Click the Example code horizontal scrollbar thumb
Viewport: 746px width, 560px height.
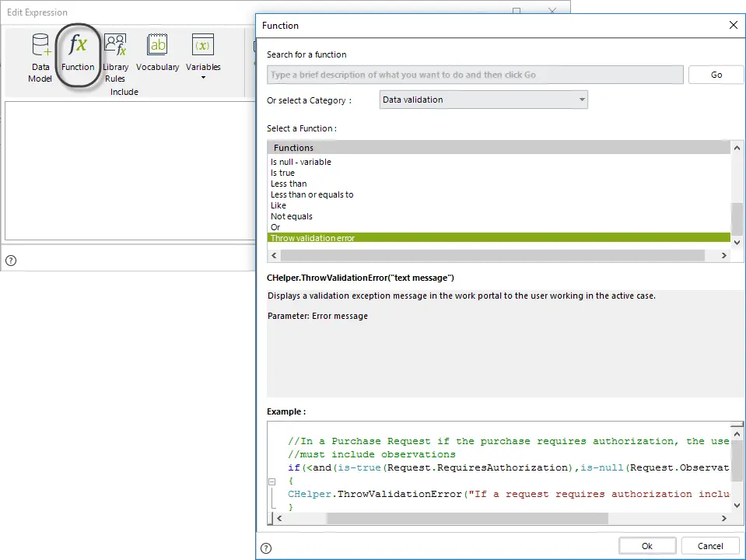(468, 518)
